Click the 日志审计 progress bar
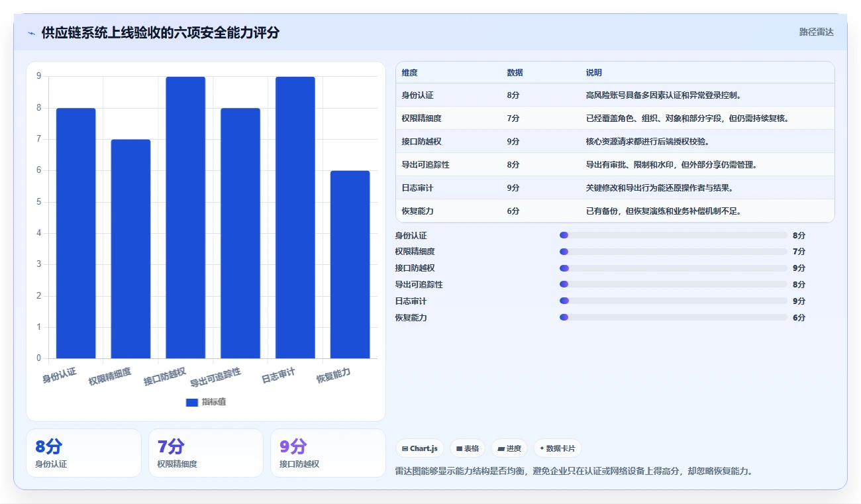The width and height of the screenshot is (861, 504). pyautogui.click(x=674, y=301)
